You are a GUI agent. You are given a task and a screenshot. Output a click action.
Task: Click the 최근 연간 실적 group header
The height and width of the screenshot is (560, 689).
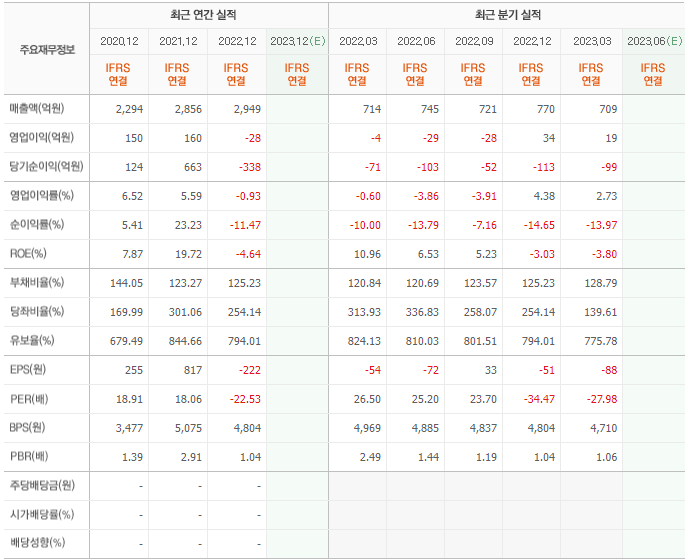coord(203,15)
